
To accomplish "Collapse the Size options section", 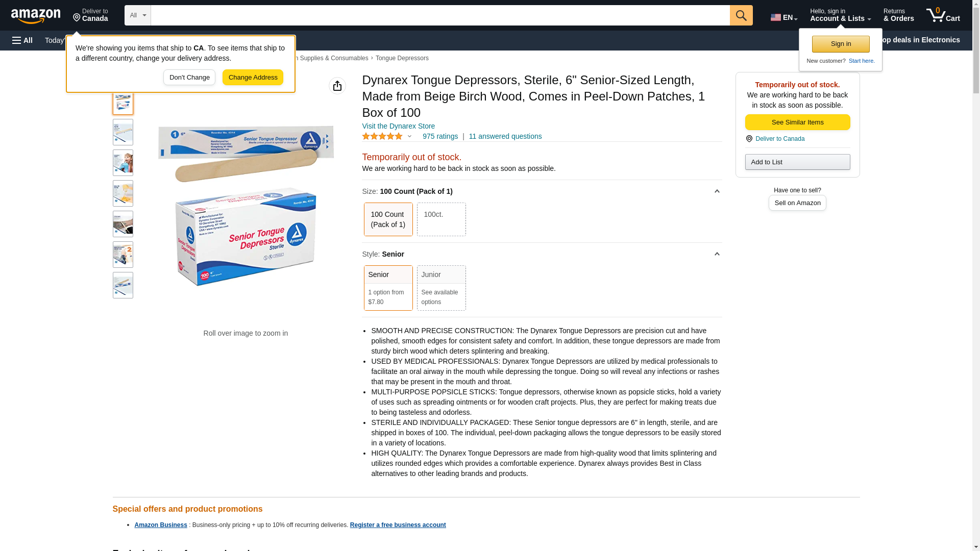I will (x=717, y=191).
